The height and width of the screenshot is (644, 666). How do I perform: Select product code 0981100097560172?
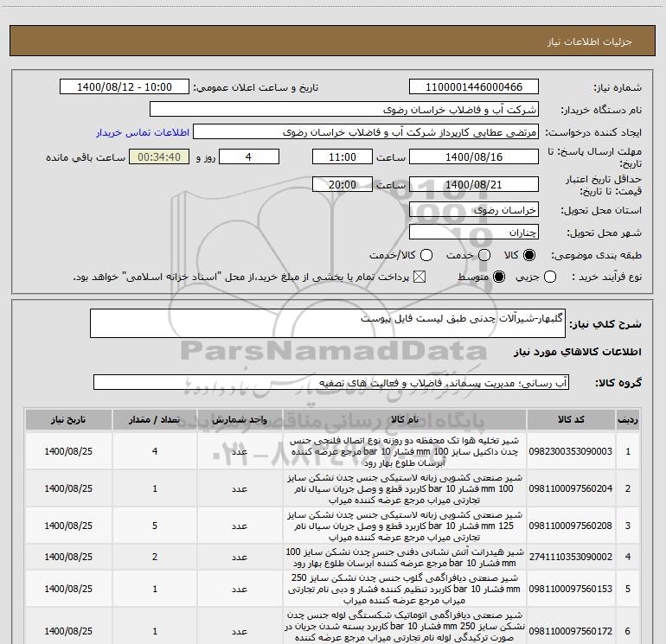[571, 631]
